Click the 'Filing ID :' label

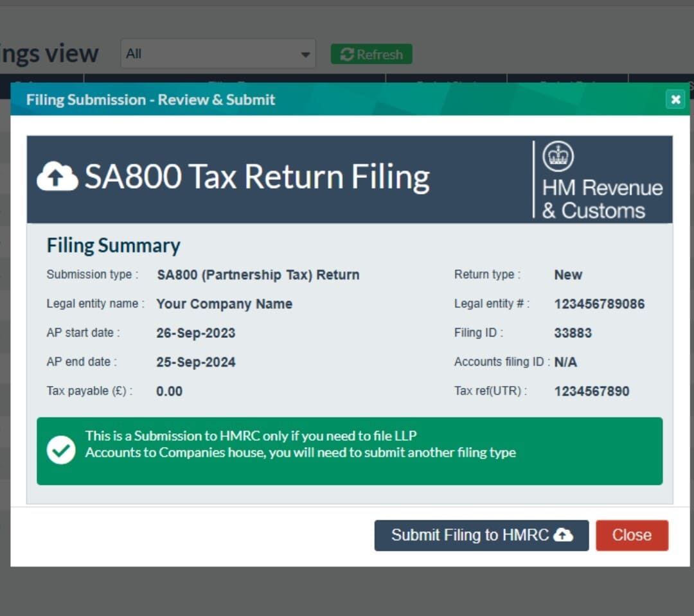(x=479, y=333)
